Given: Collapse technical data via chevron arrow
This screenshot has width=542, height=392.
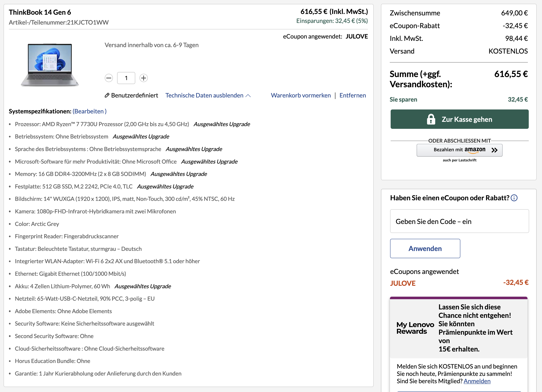Looking at the screenshot, I should (248, 96).
